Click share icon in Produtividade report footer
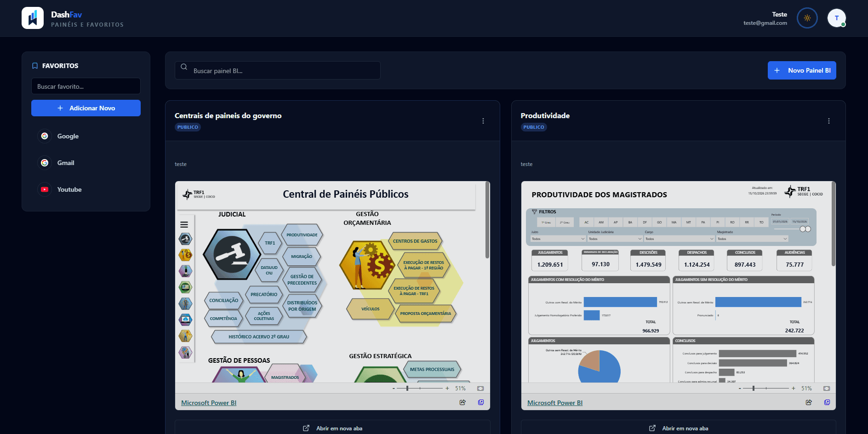Image resolution: width=868 pixels, height=434 pixels. tap(809, 402)
